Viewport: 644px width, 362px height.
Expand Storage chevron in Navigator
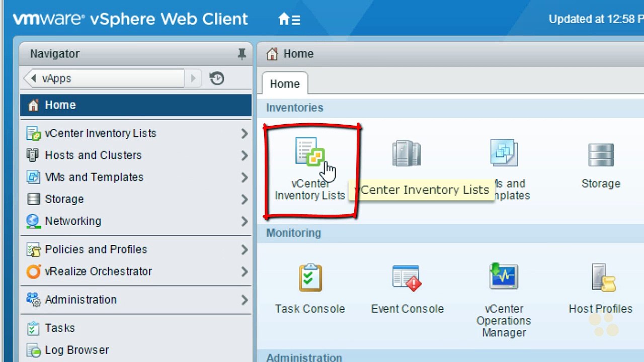pos(245,200)
